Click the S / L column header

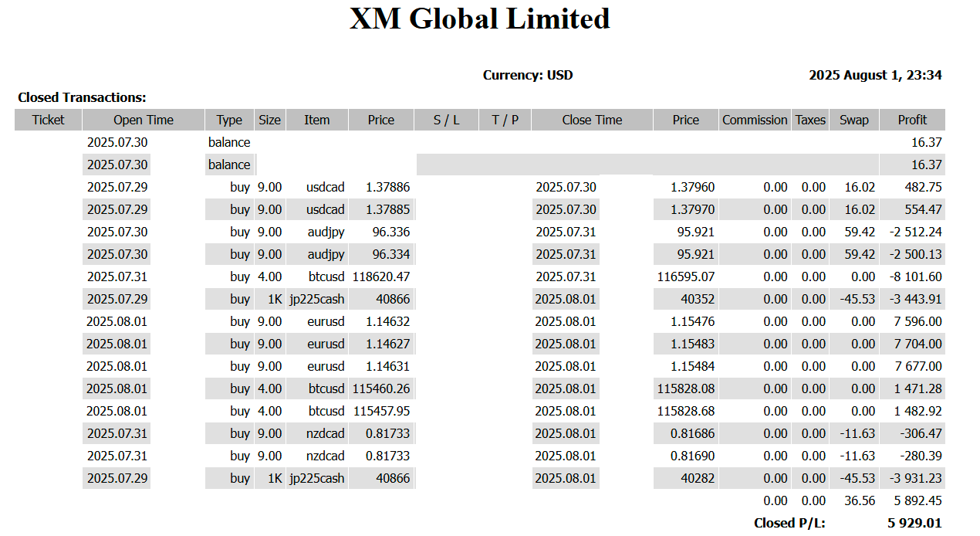pos(446,120)
